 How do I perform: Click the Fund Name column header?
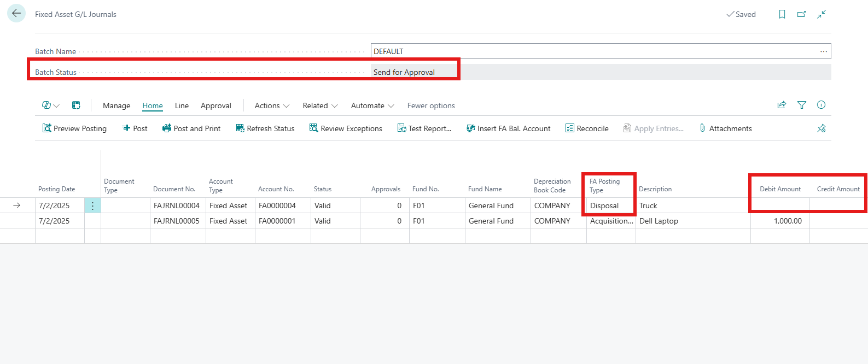point(485,189)
